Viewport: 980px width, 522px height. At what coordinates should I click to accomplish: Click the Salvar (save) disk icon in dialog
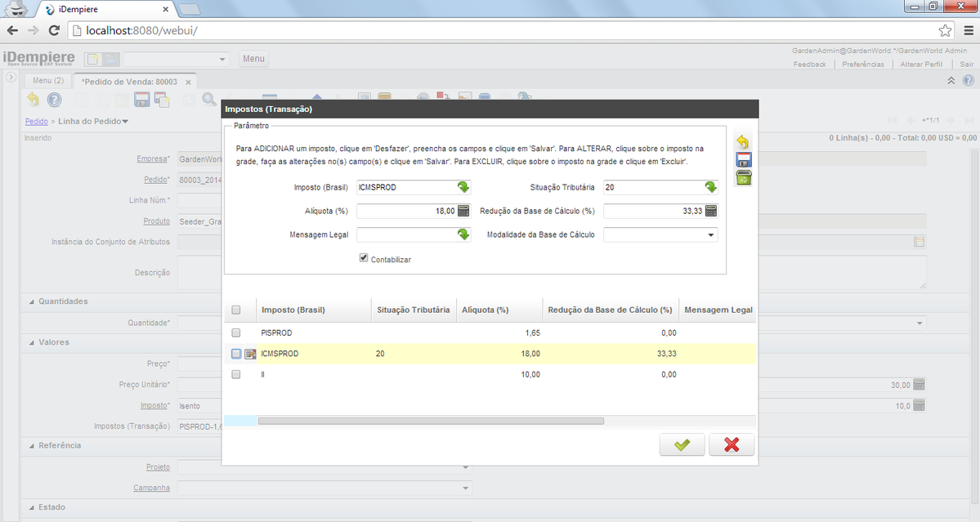[x=743, y=159]
